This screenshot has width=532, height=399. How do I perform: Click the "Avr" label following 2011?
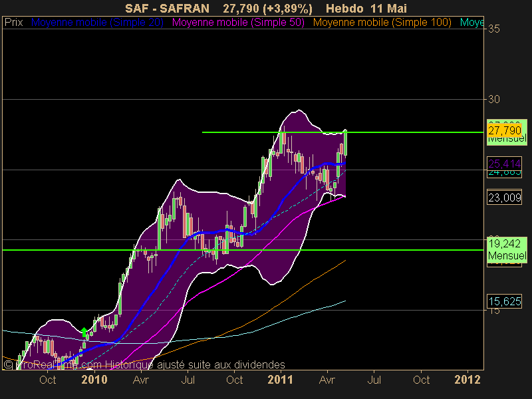tap(327, 380)
